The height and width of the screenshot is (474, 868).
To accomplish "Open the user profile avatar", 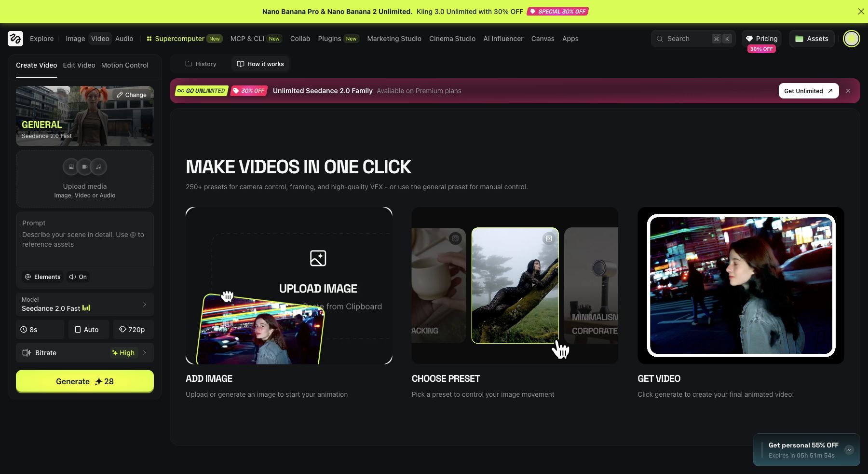I will coord(852,39).
